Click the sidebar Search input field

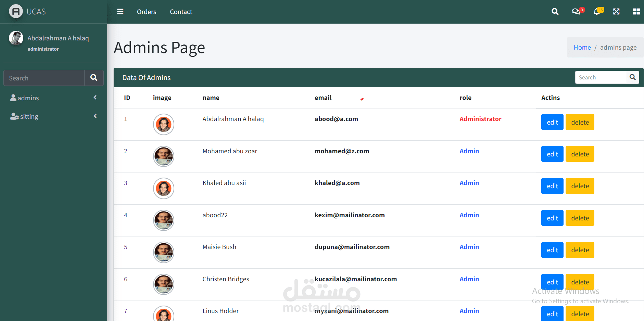pyautogui.click(x=44, y=78)
